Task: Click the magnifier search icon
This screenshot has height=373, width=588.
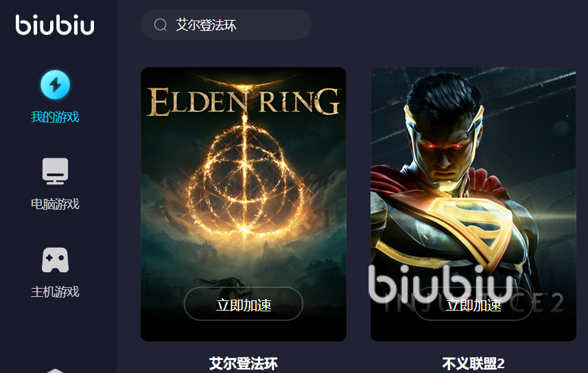Action: [160, 25]
